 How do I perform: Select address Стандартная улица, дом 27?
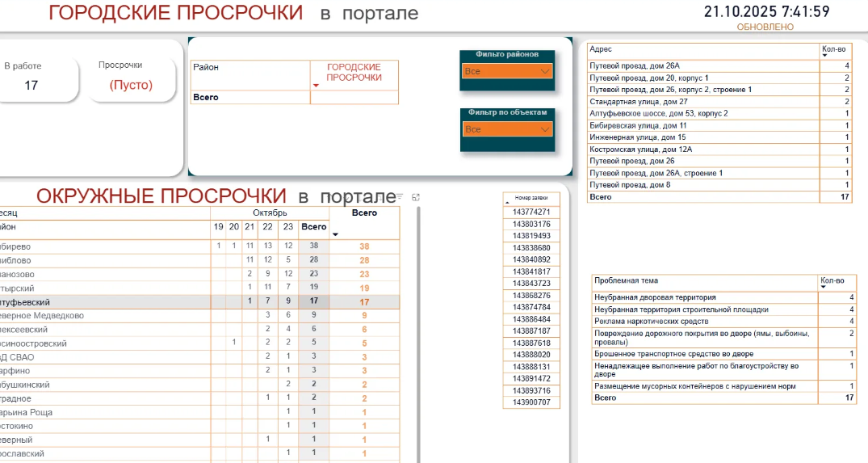point(638,102)
